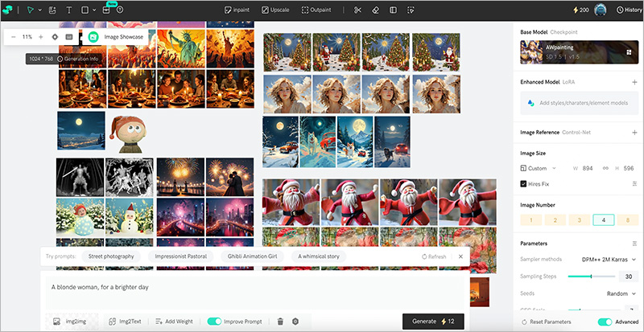
Task: Zoom out with the minus icon
Action: pyautogui.click(x=13, y=37)
